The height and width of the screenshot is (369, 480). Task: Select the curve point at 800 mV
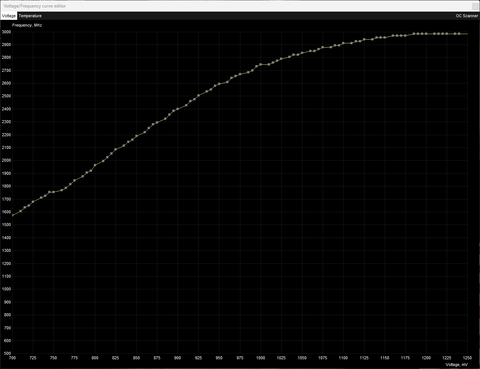tap(95, 165)
